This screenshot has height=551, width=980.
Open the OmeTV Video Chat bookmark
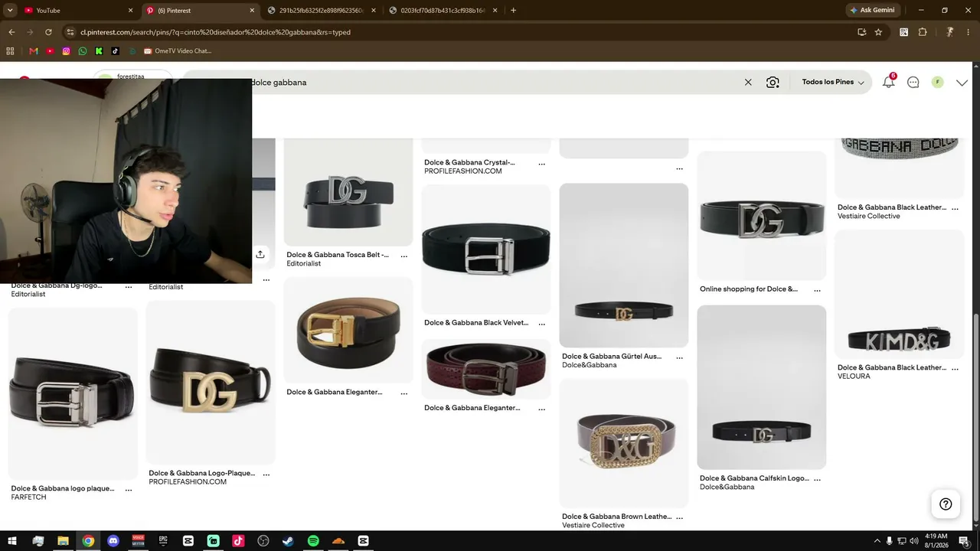[177, 51]
